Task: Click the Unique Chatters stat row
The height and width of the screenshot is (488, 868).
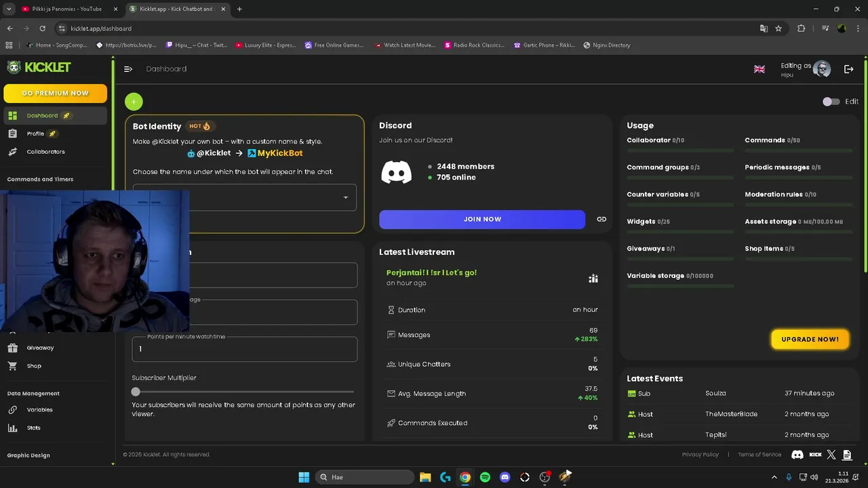Action: click(493, 364)
